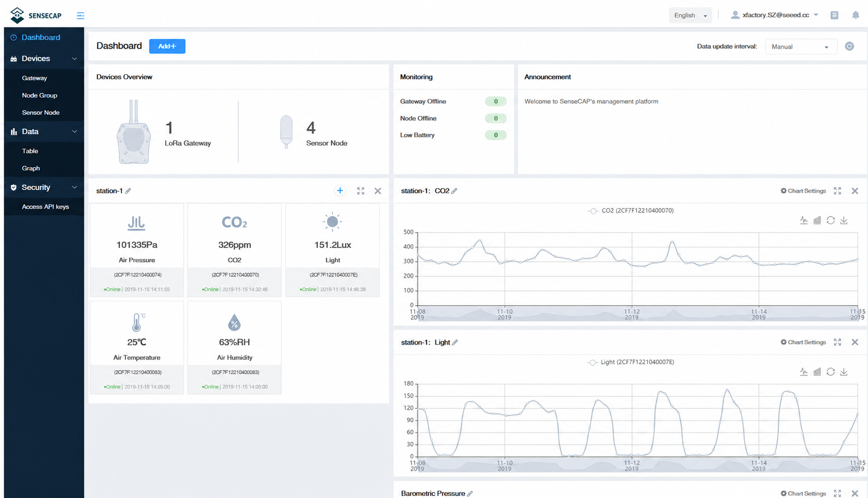This screenshot has height=498, width=868.
Task: Expand the Light chart to fullscreen
Action: [x=837, y=342]
